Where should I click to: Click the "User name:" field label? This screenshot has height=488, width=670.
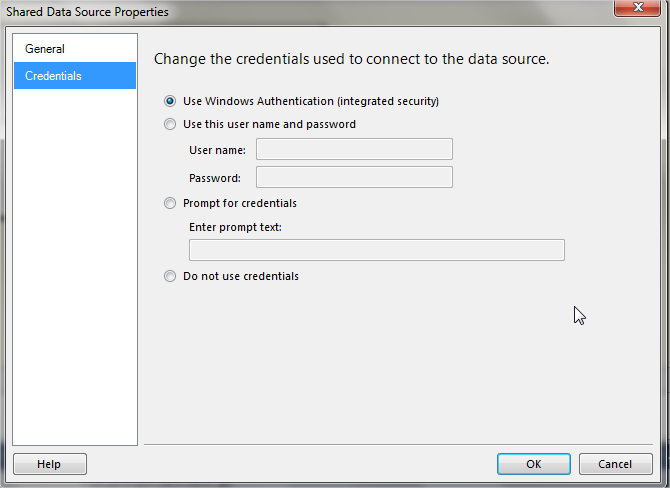click(x=217, y=150)
